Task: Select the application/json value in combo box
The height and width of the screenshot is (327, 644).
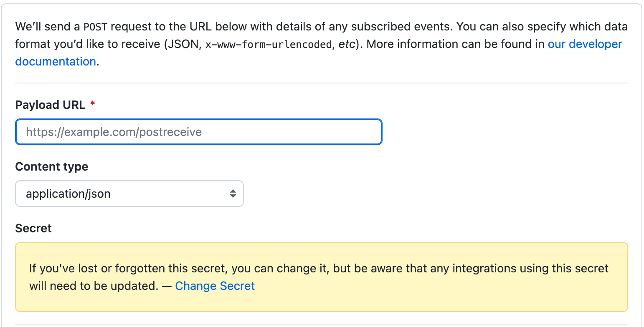Action: pos(68,194)
